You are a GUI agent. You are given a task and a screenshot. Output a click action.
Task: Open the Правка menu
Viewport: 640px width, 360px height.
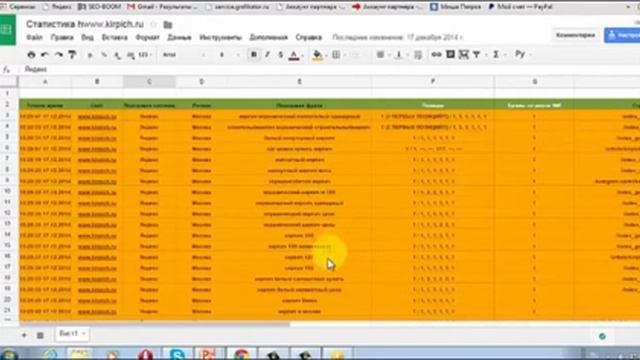point(62,38)
